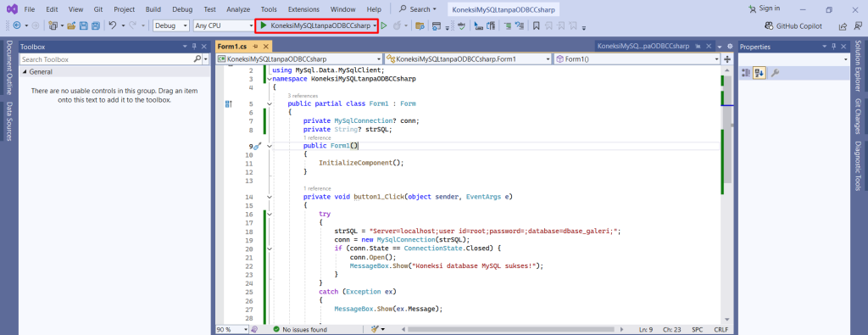Open the startup project dropdown arrow
868x335 pixels.
376,25
